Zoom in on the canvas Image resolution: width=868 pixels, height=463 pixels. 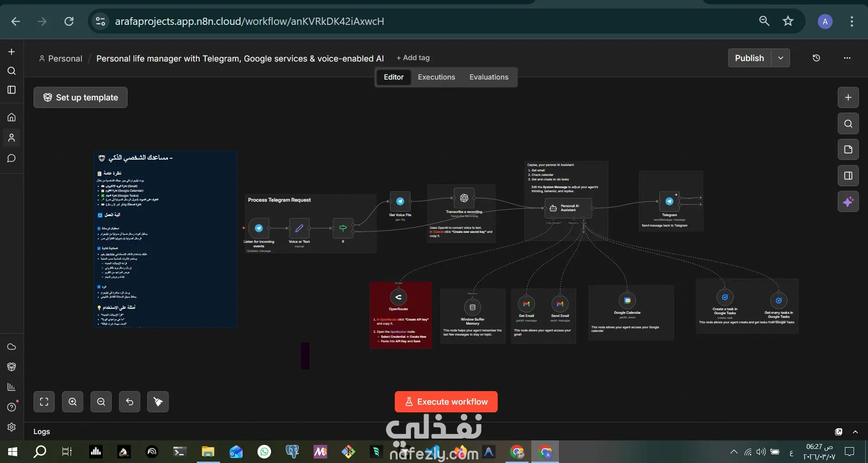tap(72, 402)
